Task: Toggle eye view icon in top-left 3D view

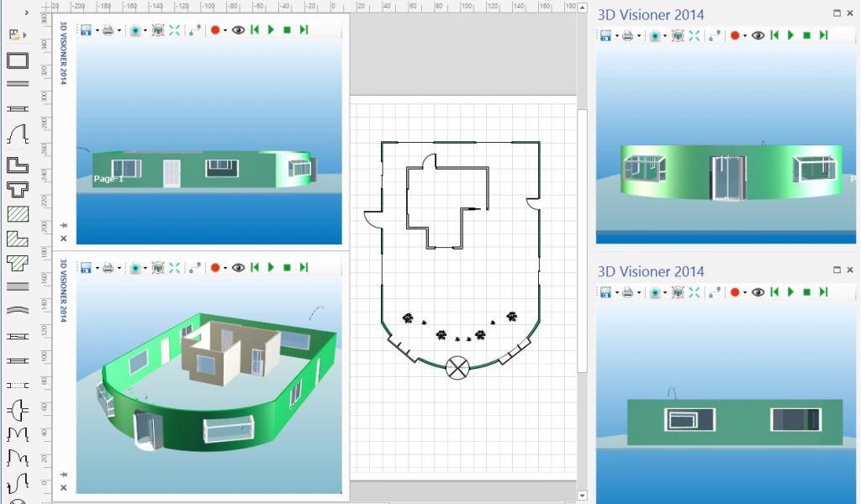Action: [238, 29]
